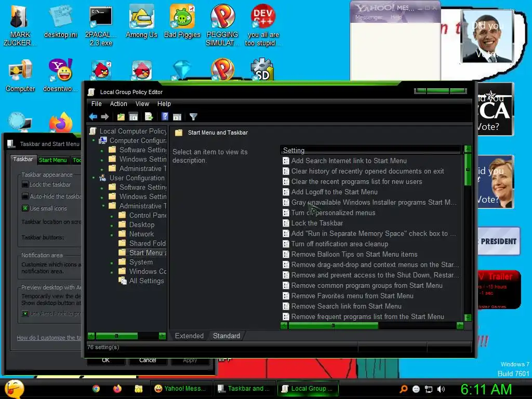Toggle the 'Auto-hide the taskbar' checkbox
The width and height of the screenshot is (532, 399).
coord(25,196)
